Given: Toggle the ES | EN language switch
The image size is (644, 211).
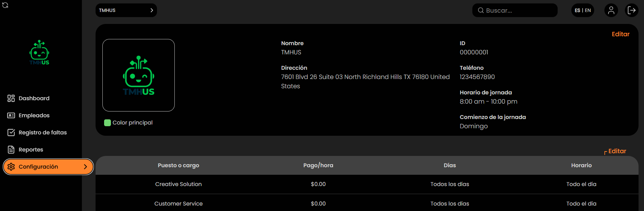Looking at the screenshot, I should [x=583, y=10].
